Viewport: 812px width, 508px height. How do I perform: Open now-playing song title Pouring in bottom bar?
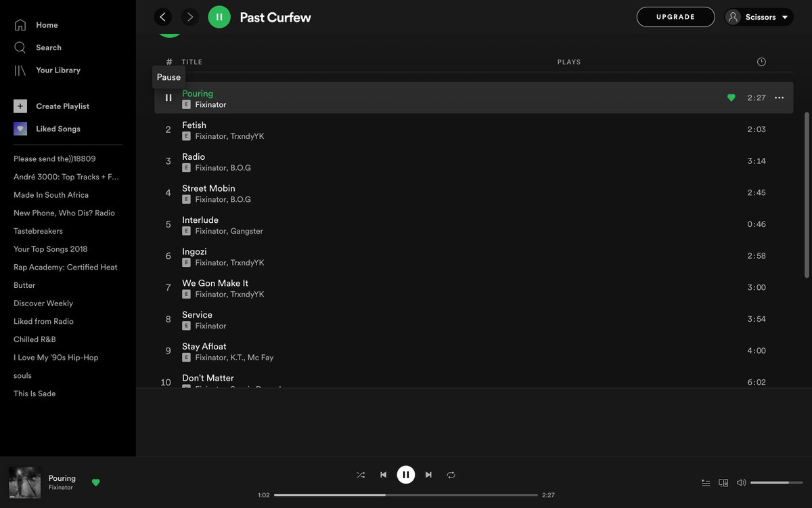[62, 478]
